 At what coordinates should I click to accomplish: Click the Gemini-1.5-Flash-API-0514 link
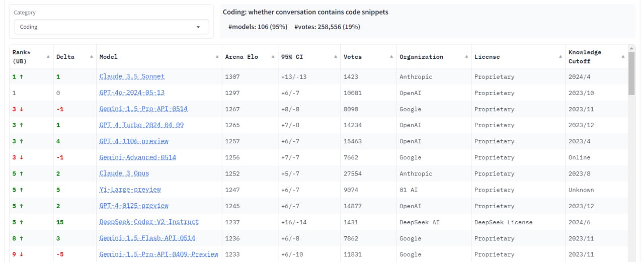[x=147, y=238]
